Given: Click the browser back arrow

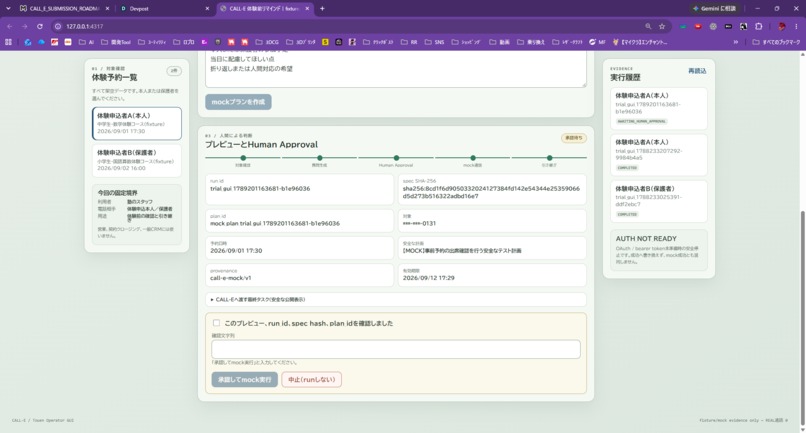Looking at the screenshot, I should 10,26.
